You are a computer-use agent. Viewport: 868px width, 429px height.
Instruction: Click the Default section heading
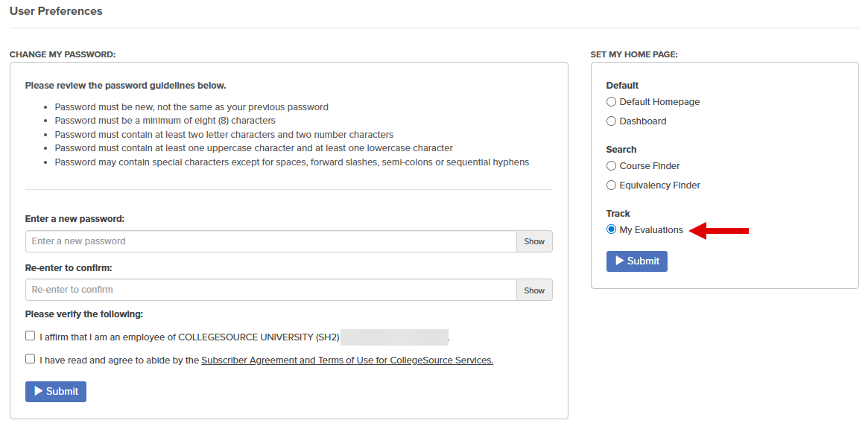[622, 86]
